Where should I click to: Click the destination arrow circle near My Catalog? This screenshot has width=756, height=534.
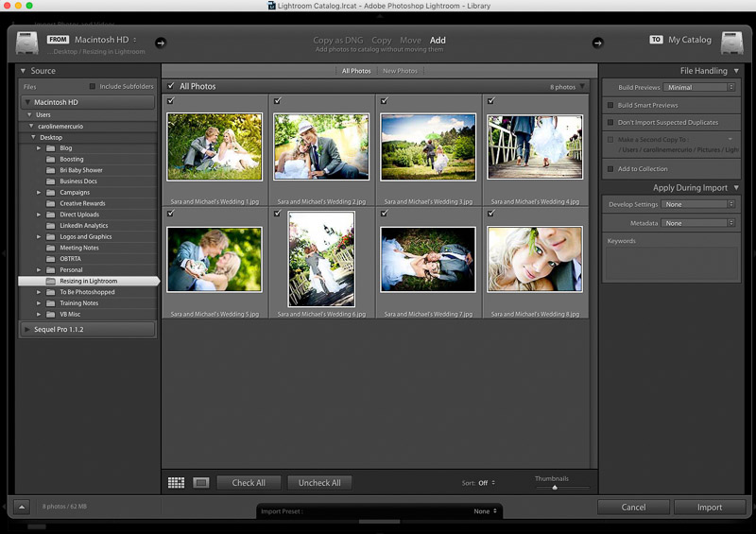coord(597,42)
